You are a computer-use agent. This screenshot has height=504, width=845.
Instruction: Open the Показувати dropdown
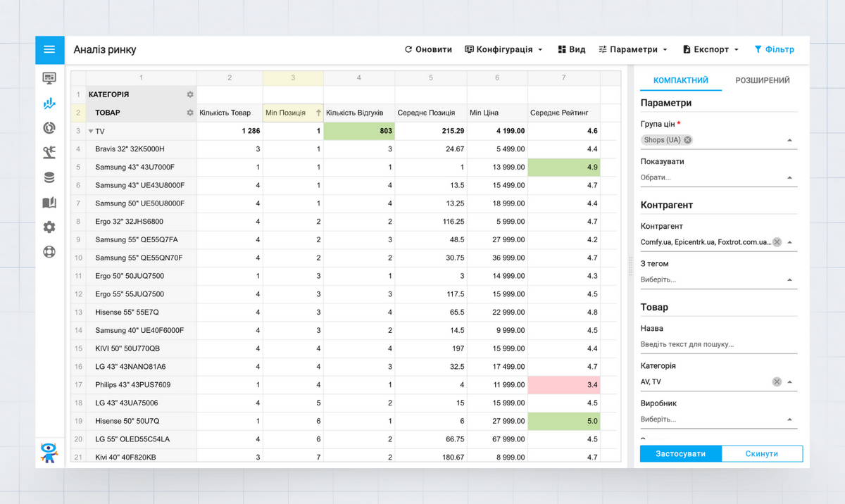point(718,177)
